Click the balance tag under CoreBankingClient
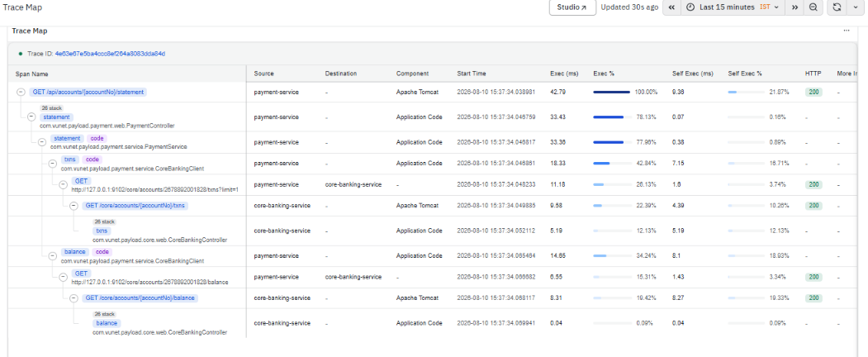 [74, 251]
